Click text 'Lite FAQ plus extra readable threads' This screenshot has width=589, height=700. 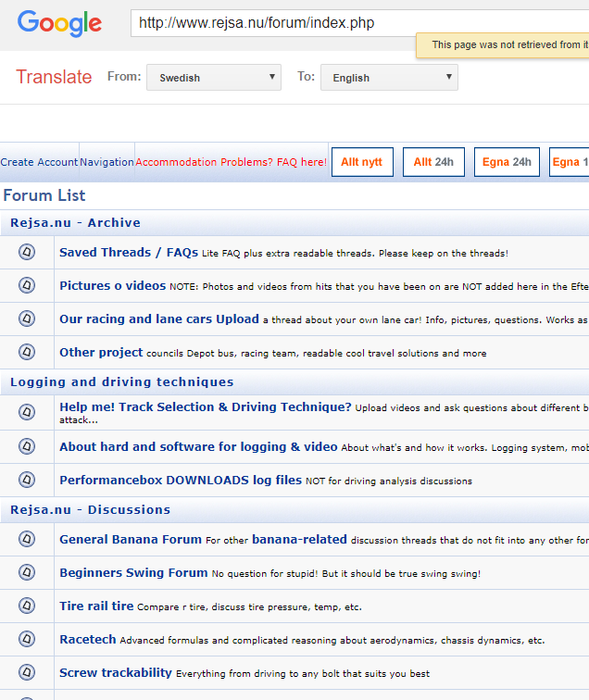pos(288,254)
